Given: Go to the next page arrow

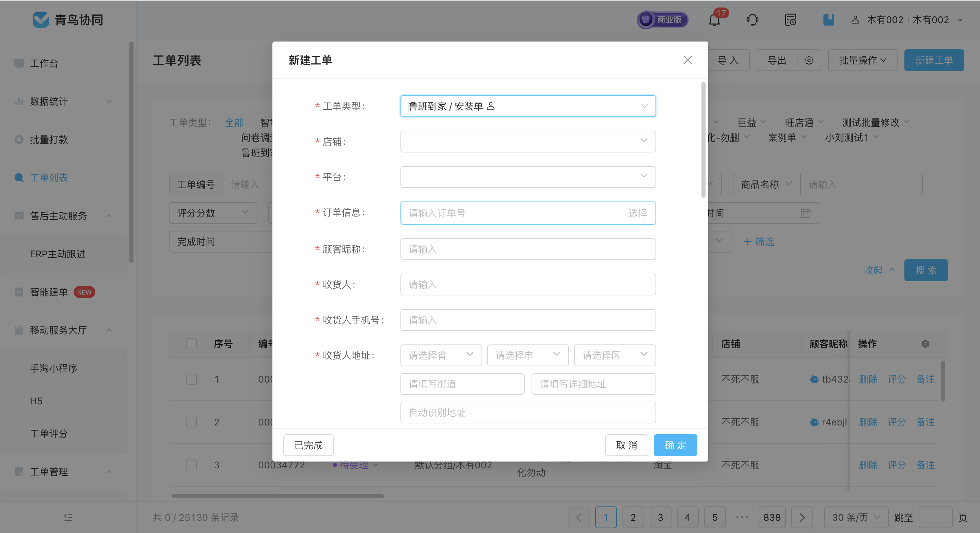Looking at the screenshot, I should [802, 517].
